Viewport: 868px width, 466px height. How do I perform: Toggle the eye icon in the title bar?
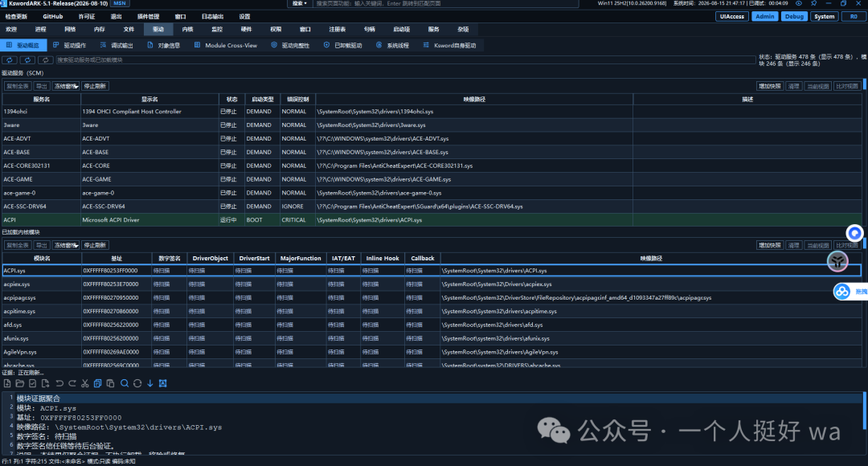(799, 3)
